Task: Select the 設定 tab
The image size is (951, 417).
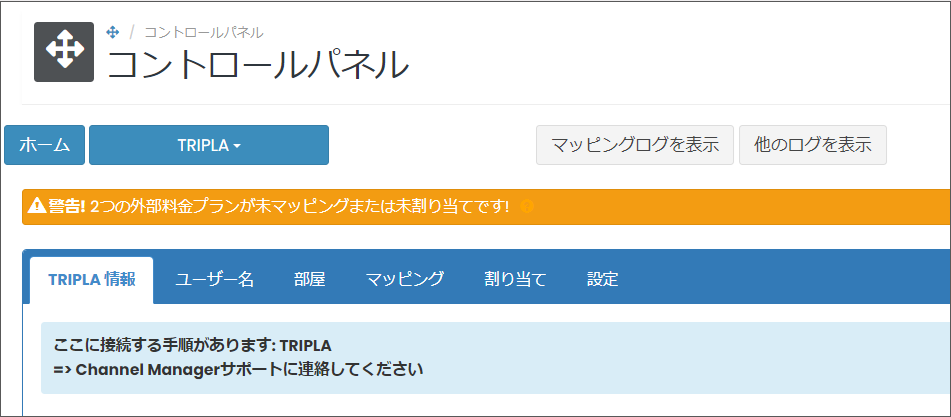Action: 603,279
